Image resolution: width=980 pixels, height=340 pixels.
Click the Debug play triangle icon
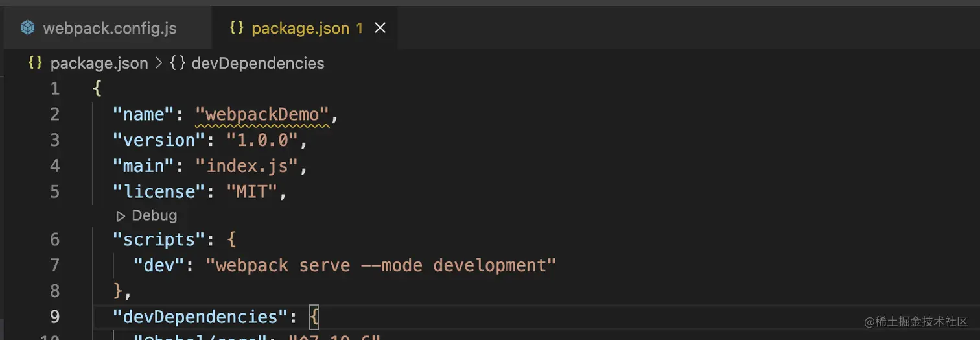(x=121, y=215)
